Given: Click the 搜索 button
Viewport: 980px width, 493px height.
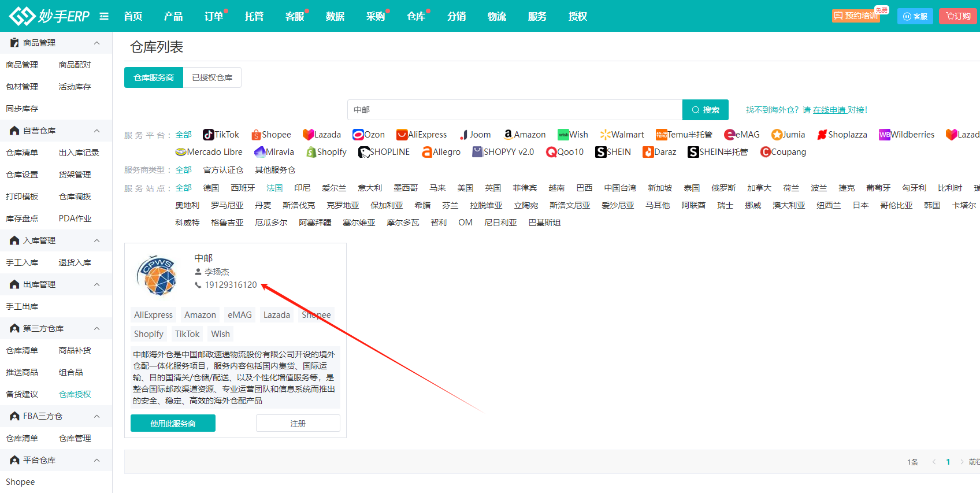Looking at the screenshot, I should point(706,110).
